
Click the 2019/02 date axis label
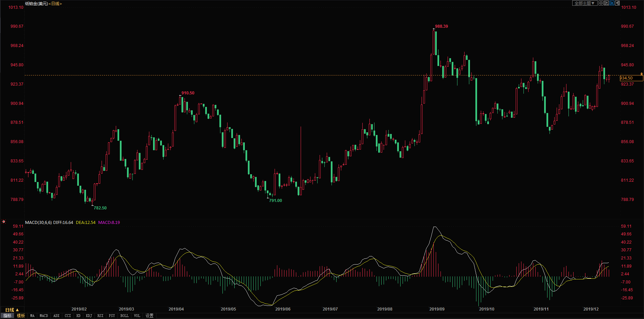pyautogui.click(x=79, y=309)
